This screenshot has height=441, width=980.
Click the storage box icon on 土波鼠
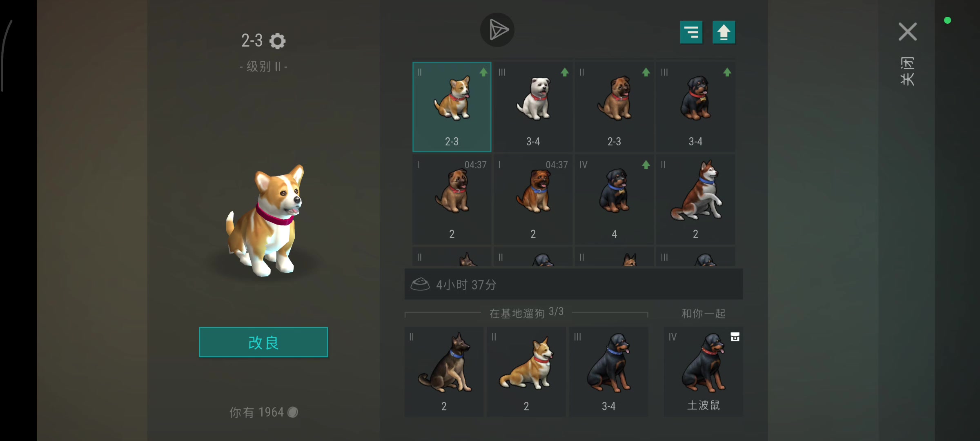coord(735,337)
